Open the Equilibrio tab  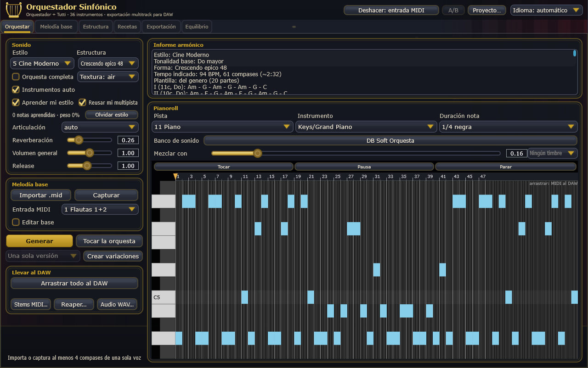[x=197, y=27]
